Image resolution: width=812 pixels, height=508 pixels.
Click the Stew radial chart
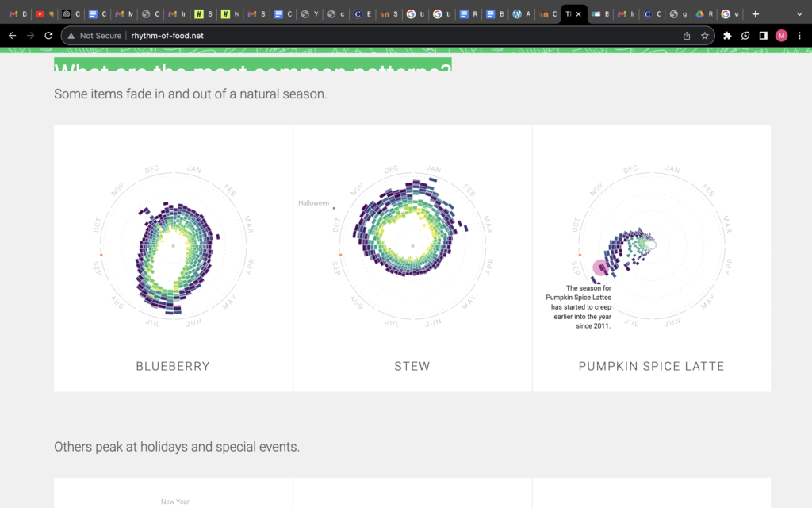tap(412, 246)
